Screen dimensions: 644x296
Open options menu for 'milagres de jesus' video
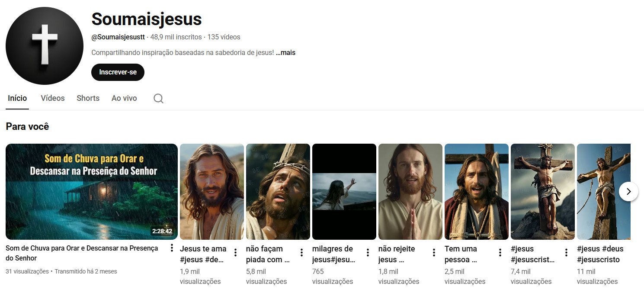pos(368,251)
